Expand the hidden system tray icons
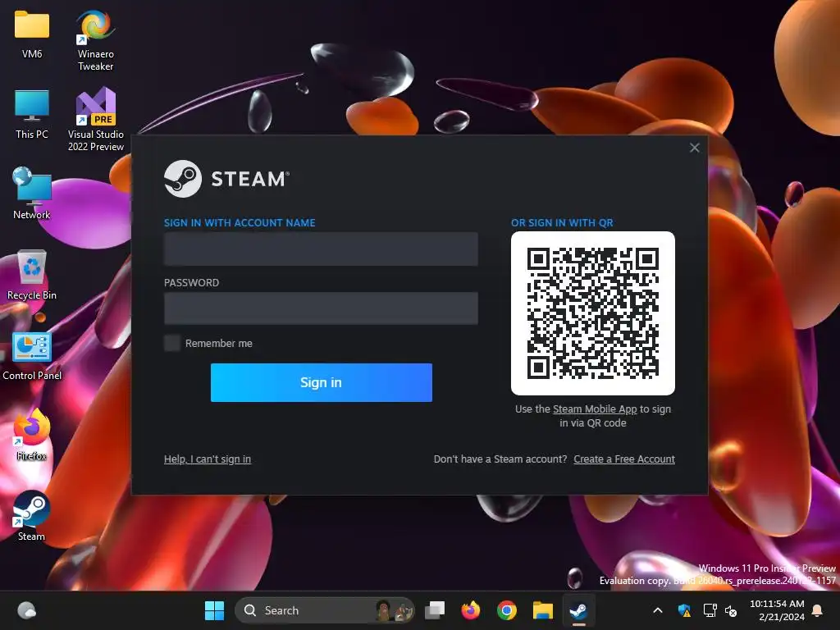The image size is (840, 630). coord(658,610)
